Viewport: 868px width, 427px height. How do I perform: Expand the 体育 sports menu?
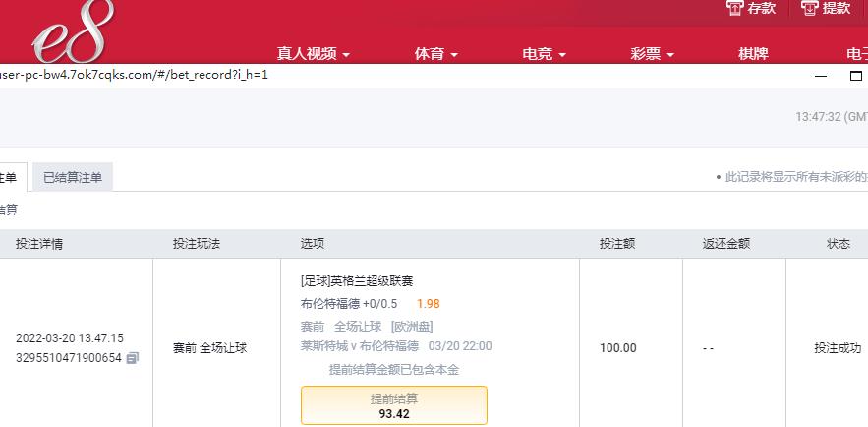tap(435, 54)
